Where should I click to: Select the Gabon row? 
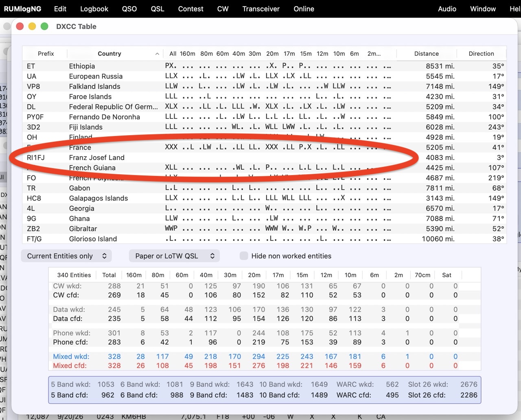coord(264,188)
